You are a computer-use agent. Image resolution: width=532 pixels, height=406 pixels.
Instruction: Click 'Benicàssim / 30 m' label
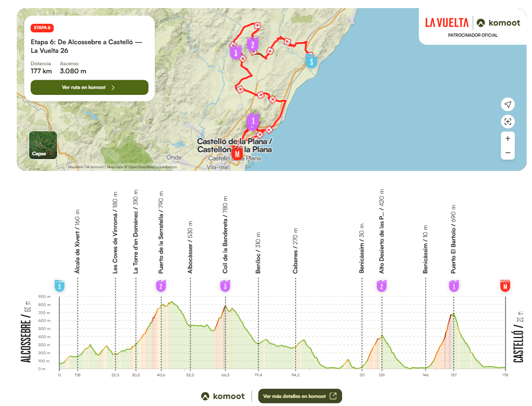click(362, 248)
